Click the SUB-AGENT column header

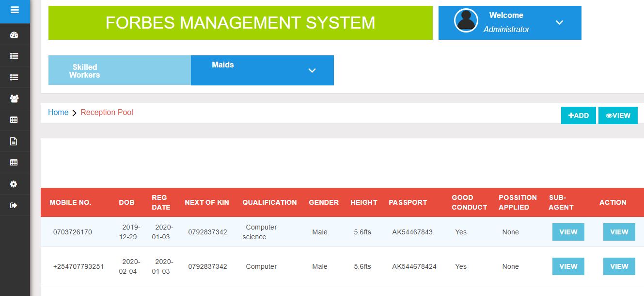click(x=561, y=202)
